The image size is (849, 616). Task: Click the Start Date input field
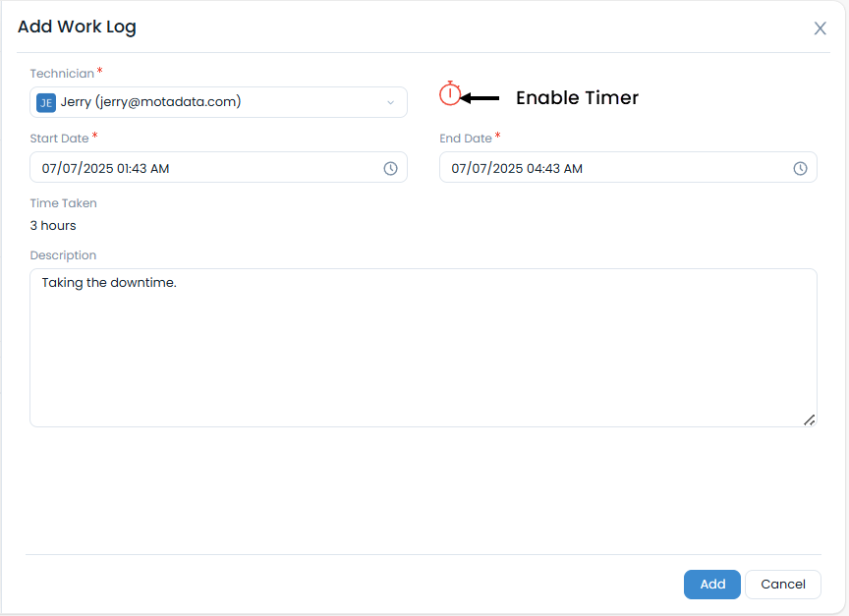[x=197, y=168]
